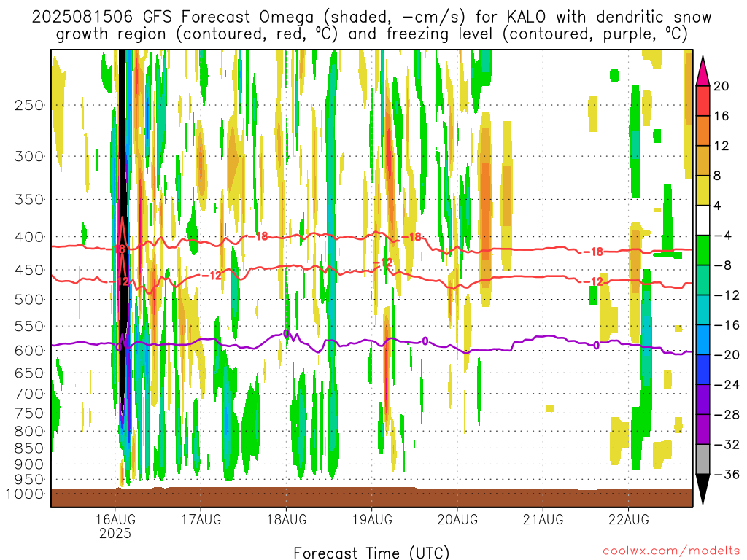This screenshot has height=560, width=747.
Task: Click the 850 pressure level label
Action: click(x=29, y=448)
